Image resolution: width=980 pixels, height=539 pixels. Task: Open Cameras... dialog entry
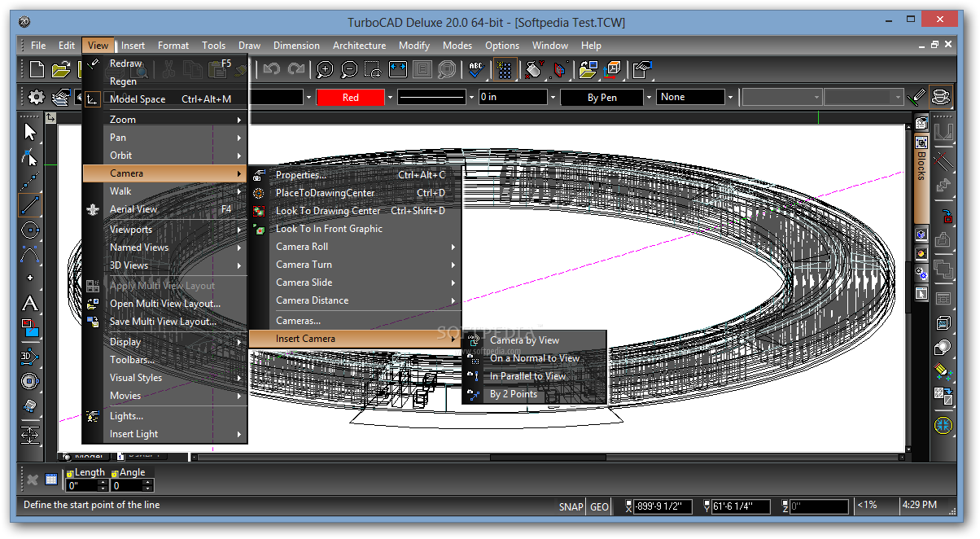coord(356,321)
